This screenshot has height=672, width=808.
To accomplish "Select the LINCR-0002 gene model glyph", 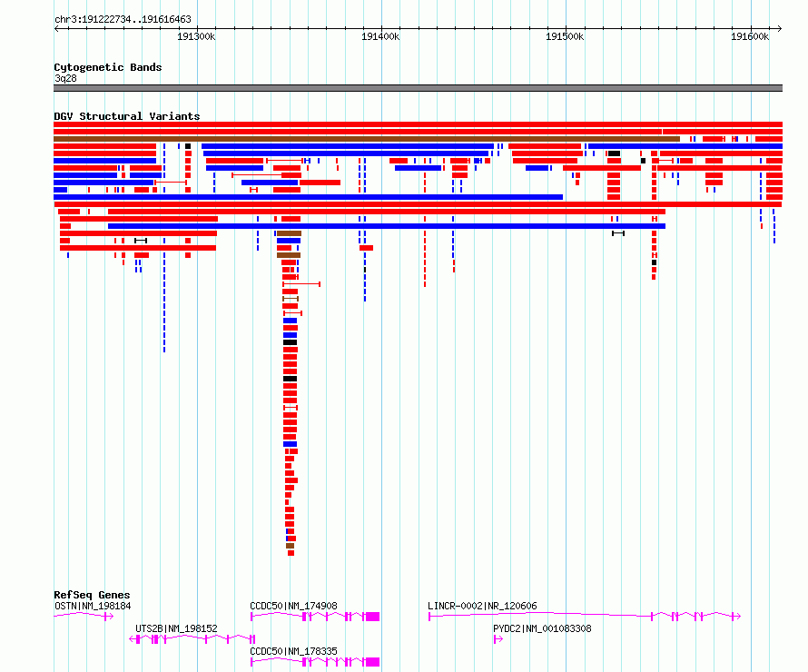I will [585, 617].
